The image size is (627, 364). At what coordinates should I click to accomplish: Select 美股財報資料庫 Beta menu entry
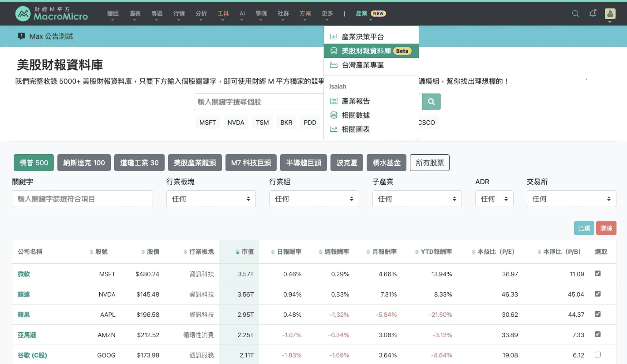[371, 51]
